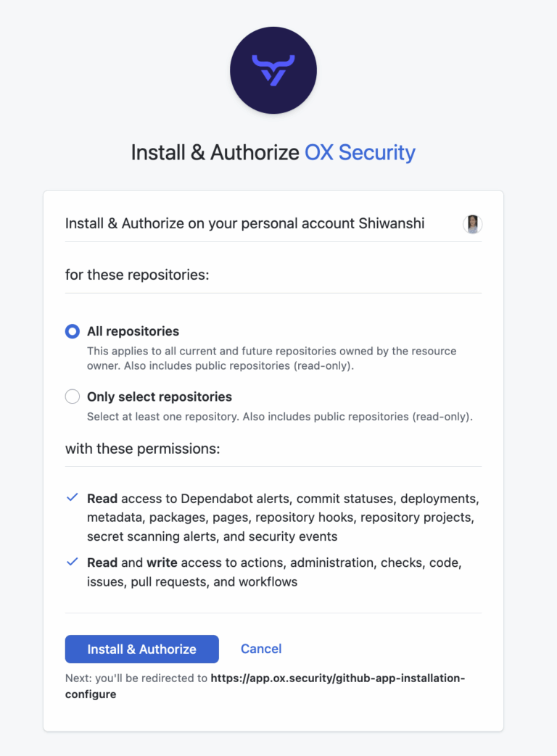Click the "All repositories" option label
Viewport: 557px width, 756px height.
tap(133, 331)
